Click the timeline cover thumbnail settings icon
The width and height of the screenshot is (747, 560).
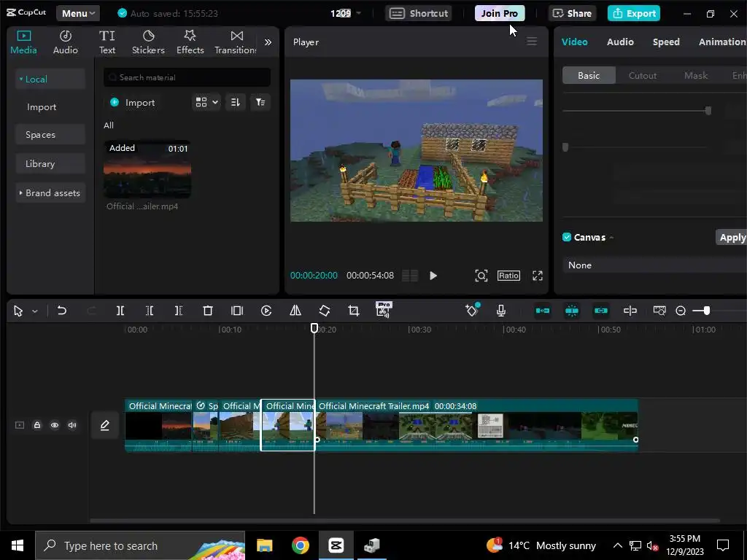659,311
